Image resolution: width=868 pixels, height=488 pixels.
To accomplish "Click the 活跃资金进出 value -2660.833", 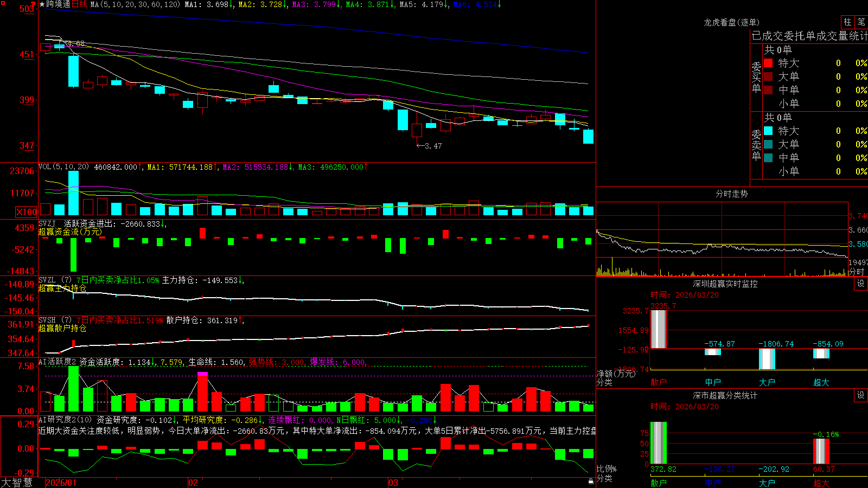I will click(x=140, y=223).
